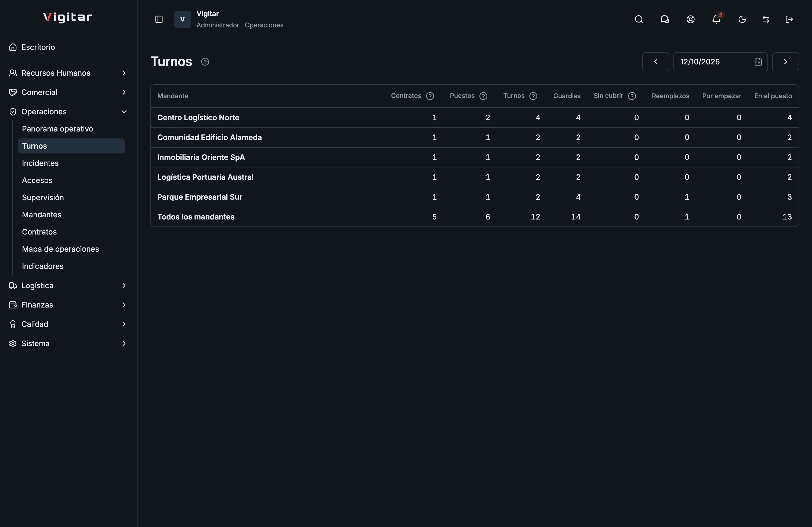The height and width of the screenshot is (527, 812).
Task: Toggle dark mode moon icon
Action: (742, 19)
